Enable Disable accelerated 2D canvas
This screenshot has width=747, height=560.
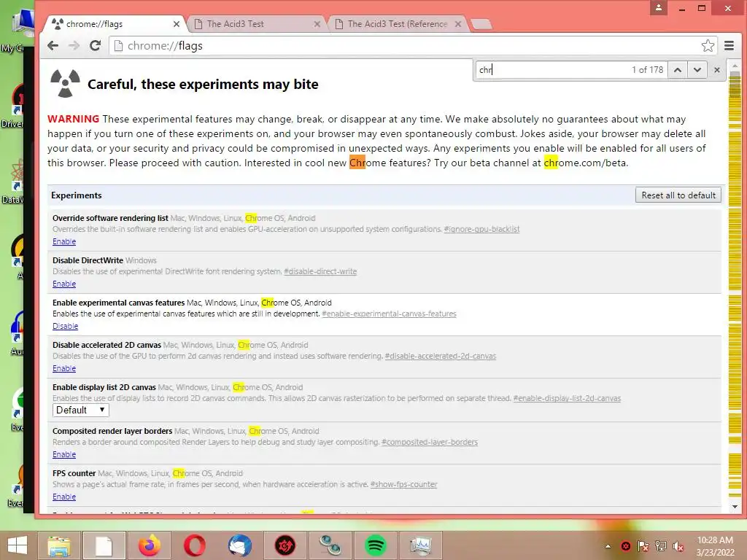point(64,368)
